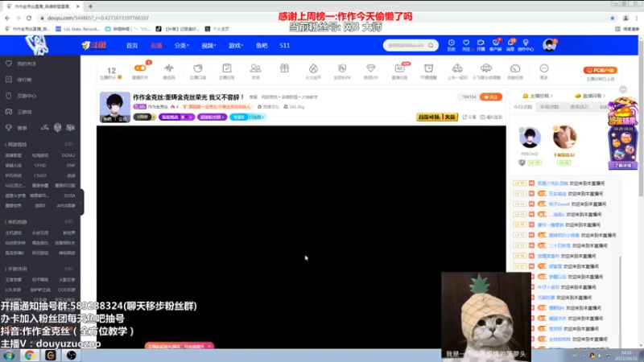The height and width of the screenshot is (362, 644).
Task: Click the blue 10连胜 win-streak pill
Action: [248, 117]
